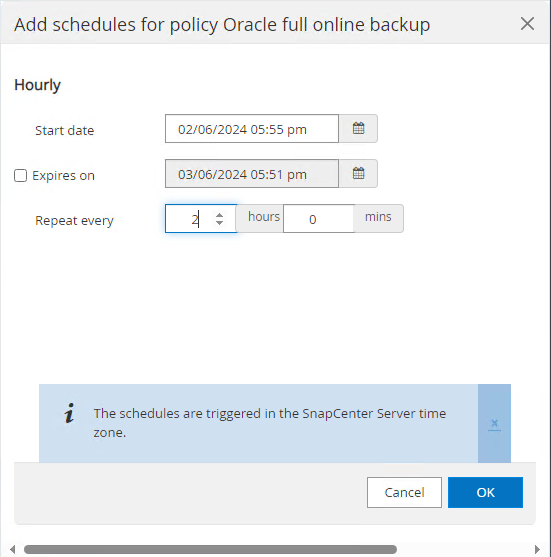Viewport: 551px width, 557px height.
Task: Click the scrollbar left arrow
Action: pyautogui.click(x=12, y=549)
